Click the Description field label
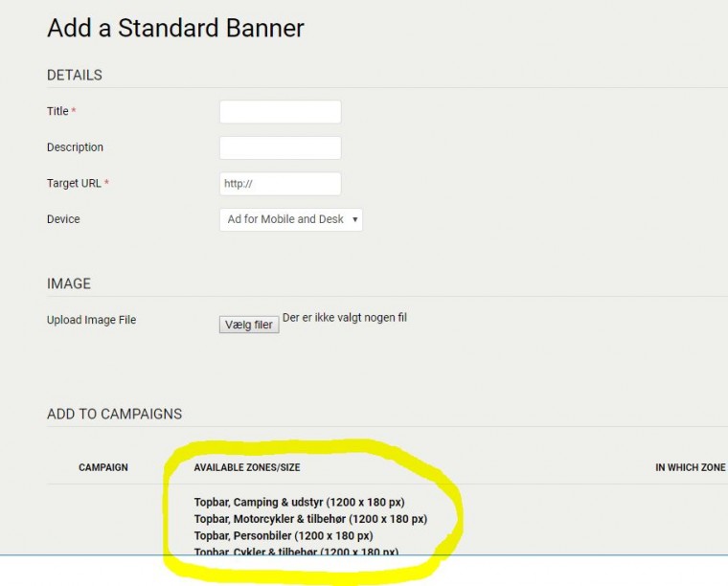The image size is (728, 586). pyautogui.click(x=75, y=147)
